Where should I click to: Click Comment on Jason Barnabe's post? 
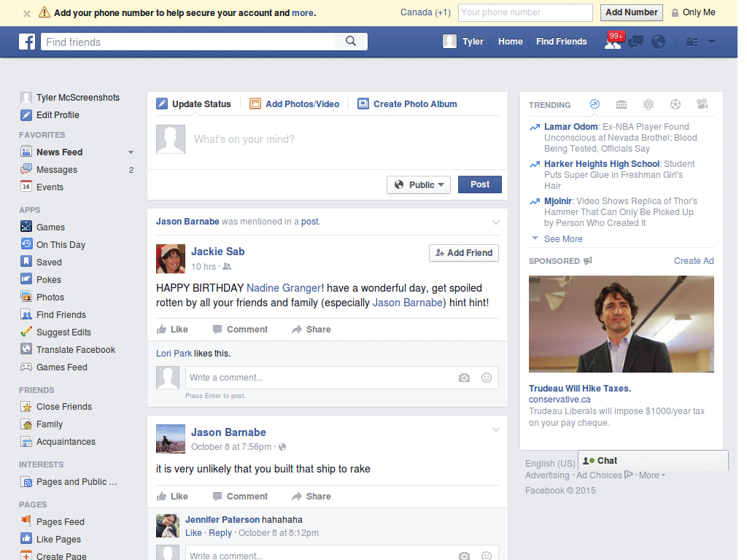(x=240, y=496)
